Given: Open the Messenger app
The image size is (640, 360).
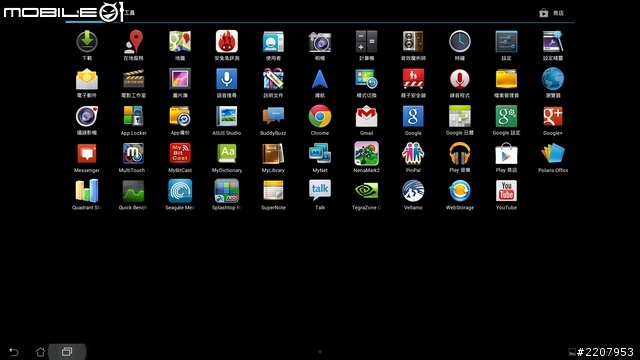Looking at the screenshot, I should pyautogui.click(x=87, y=154).
